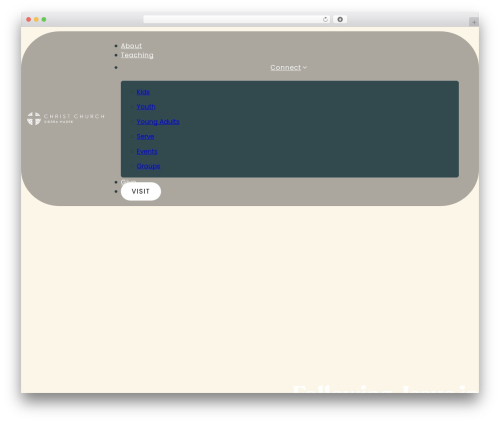
Task: Open a new tab with plus button
Action: (474, 22)
